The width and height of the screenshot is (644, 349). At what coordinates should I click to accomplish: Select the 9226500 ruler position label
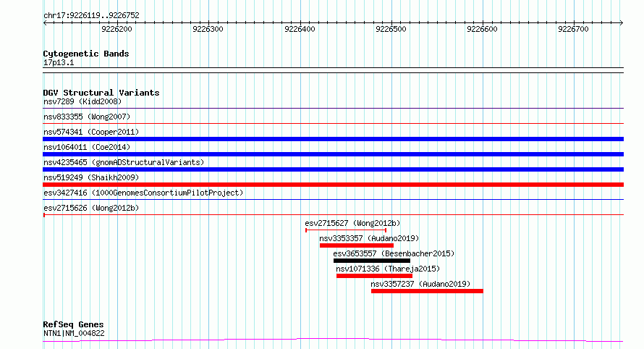coord(391,29)
